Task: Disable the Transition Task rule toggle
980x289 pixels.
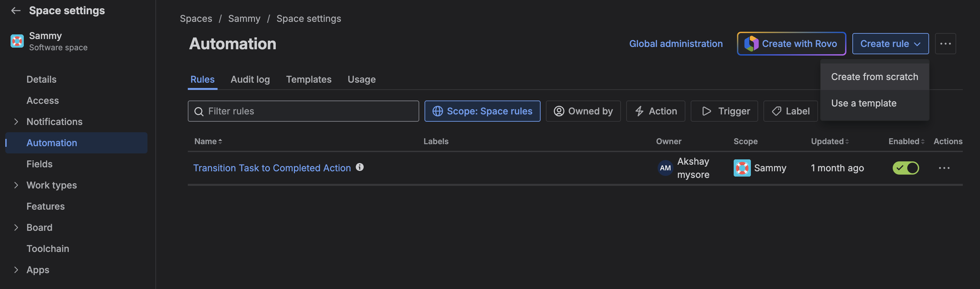Action: [905, 168]
